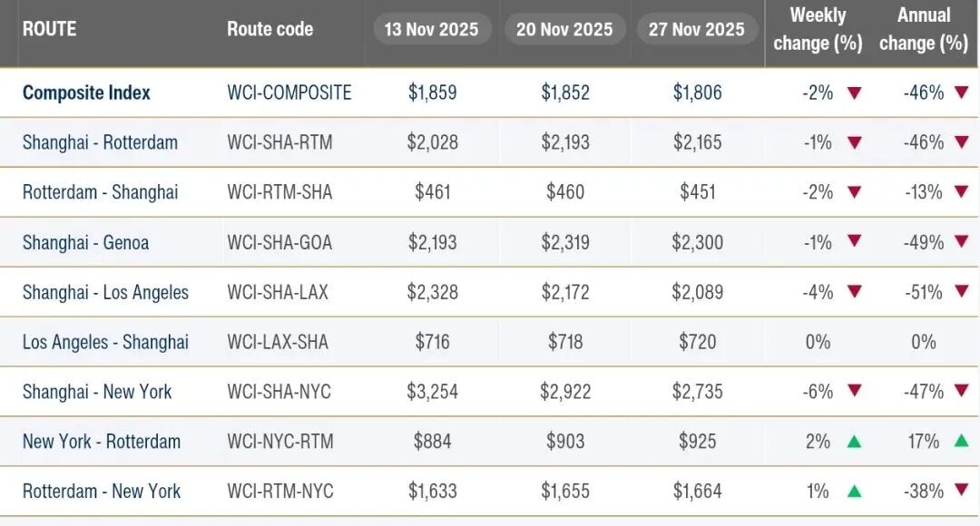Viewport: 980px width, 526px height.
Task: Click the Composite Index row label
Action: coord(86,93)
